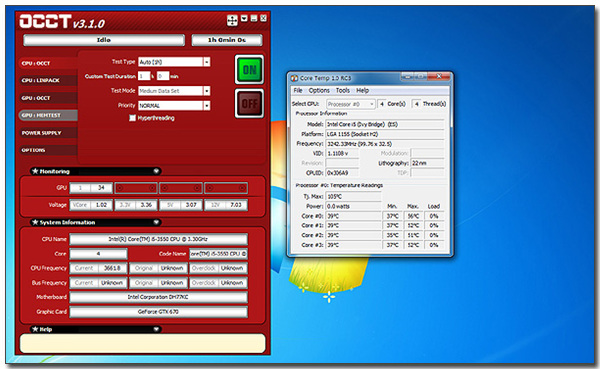
Task: Click the Power '0.0 watts' field
Action: pyautogui.click(x=353, y=206)
